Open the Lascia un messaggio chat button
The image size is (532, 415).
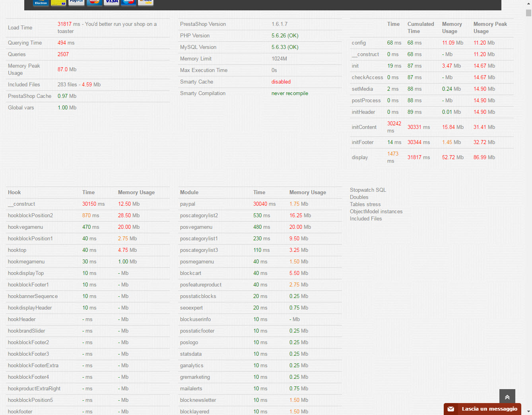(x=489, y=409)
